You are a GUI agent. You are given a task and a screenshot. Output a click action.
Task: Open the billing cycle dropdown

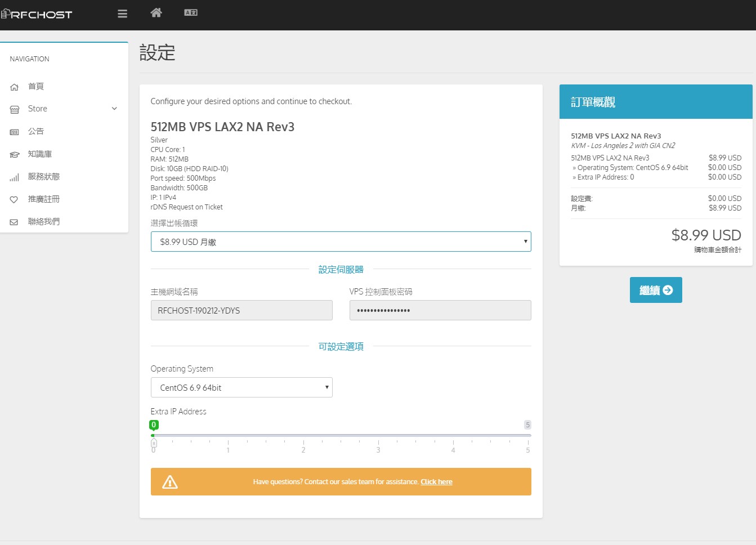(341, 242)
